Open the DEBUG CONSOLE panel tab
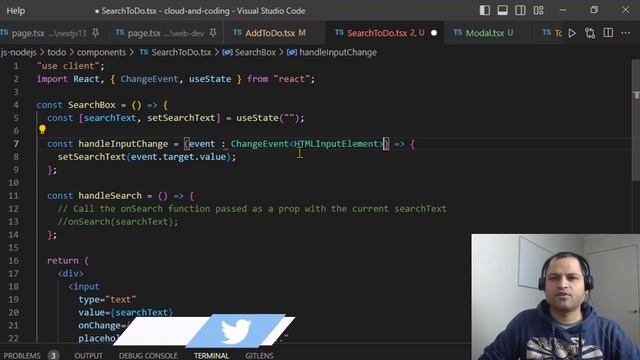Viewport: 640px width, 360px height. point(148,356)
